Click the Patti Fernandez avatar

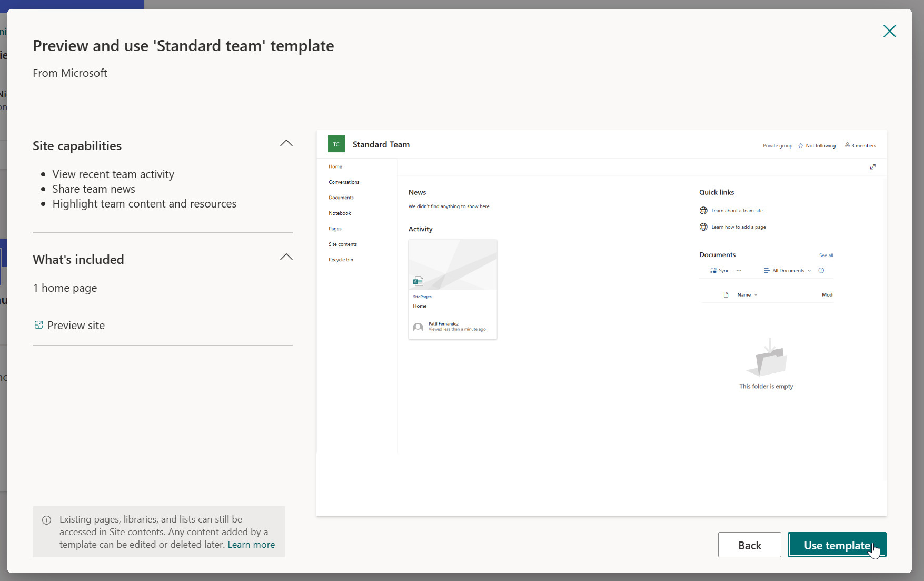(418, 327)
